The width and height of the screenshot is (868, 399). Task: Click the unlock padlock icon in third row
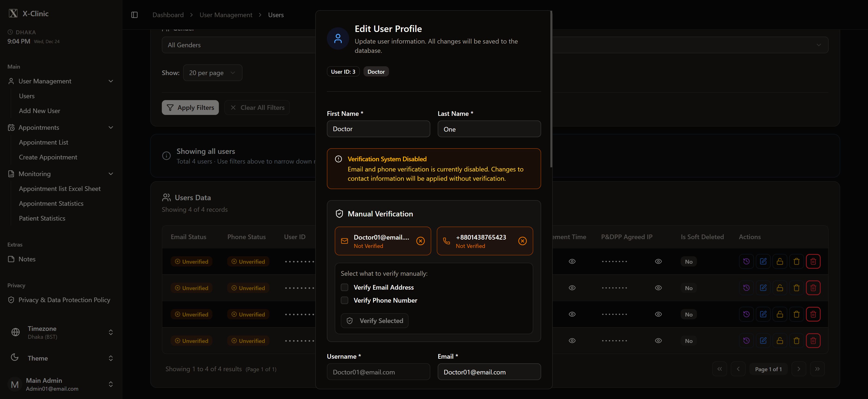(x=780, y=314)
